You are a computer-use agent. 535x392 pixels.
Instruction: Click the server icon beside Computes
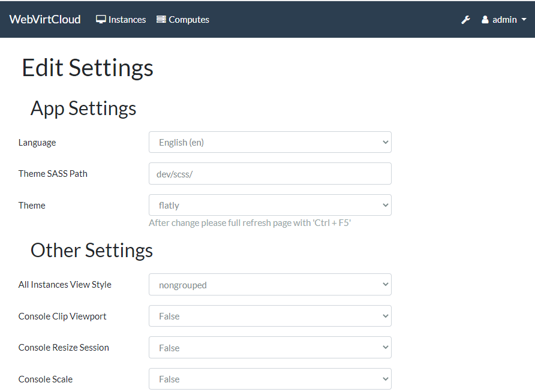tap(161, 19)
